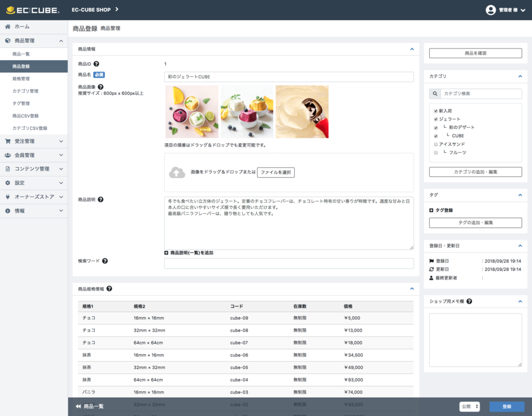Viewport: 532px width, 416px height.
Task: Click the plus icon beside タグ登録
Action: pos(431,210)
